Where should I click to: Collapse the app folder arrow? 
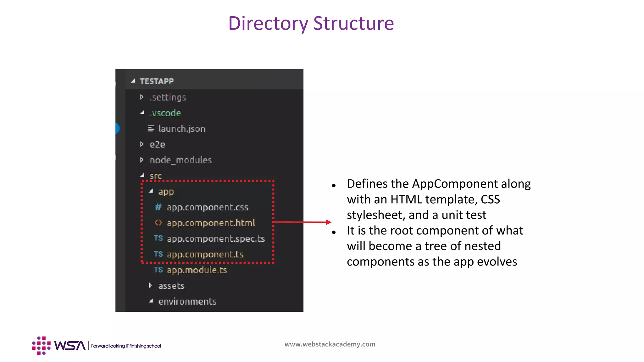click(151, 191)
